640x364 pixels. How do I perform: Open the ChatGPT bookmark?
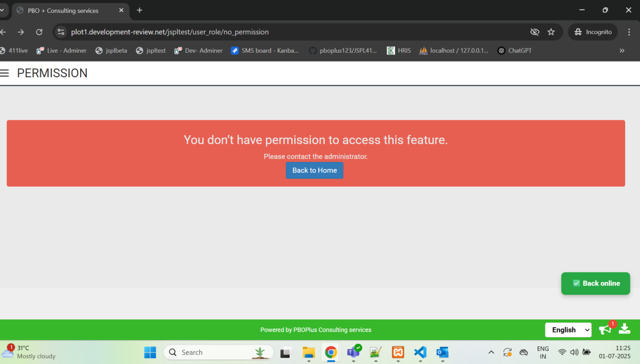514,51
